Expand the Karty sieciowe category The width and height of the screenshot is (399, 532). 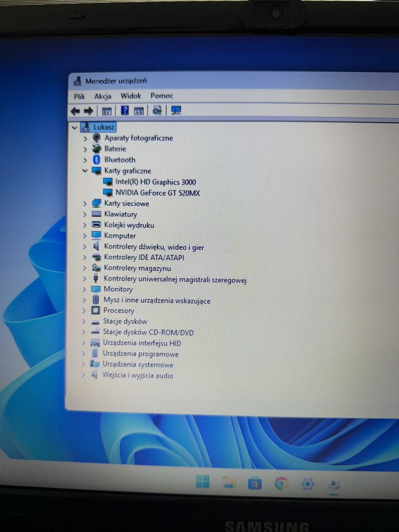(x=85, y=204)
